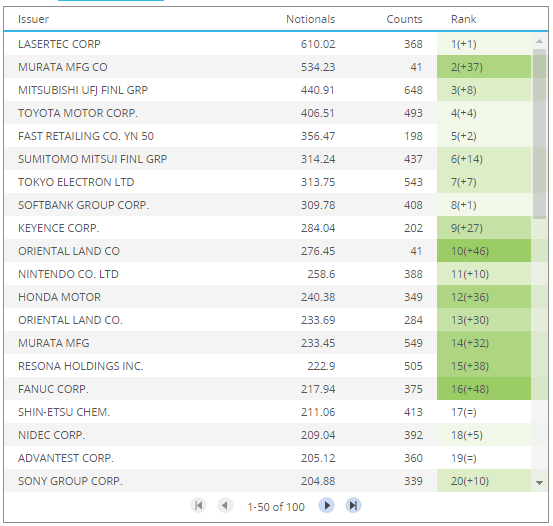Select MURATA MFG issuer with 549 counts
The height and width of the screenshot is (526, 553).
click(54, 343)
